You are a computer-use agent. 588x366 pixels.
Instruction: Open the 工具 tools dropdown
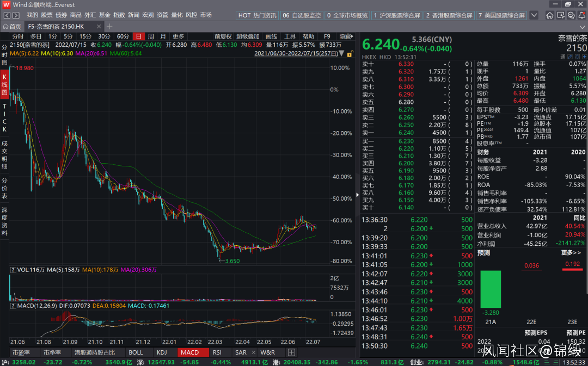(290, 36)
